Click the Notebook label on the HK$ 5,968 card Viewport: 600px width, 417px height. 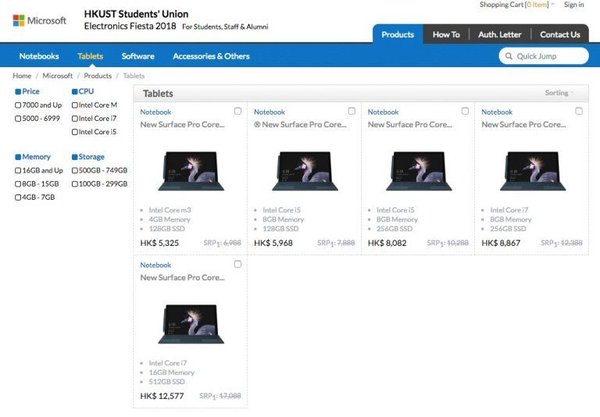click(269, 112)
